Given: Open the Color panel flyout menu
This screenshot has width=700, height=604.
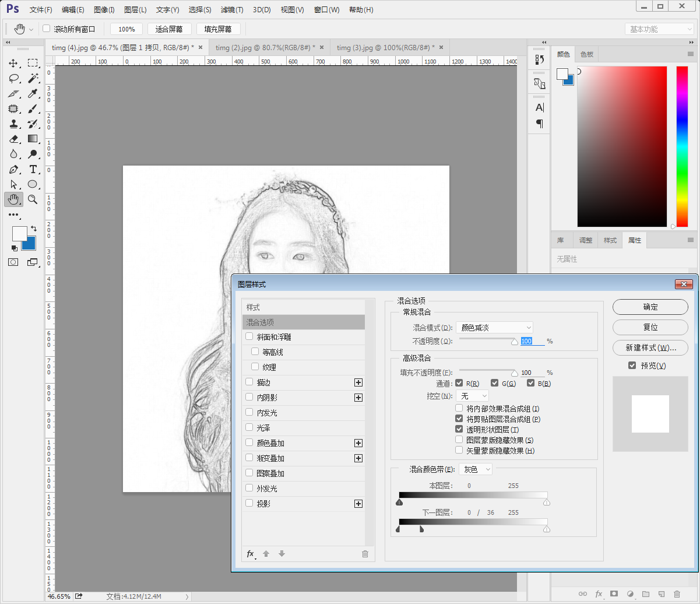Looking at the screenshot, I should tap(691, 54).
